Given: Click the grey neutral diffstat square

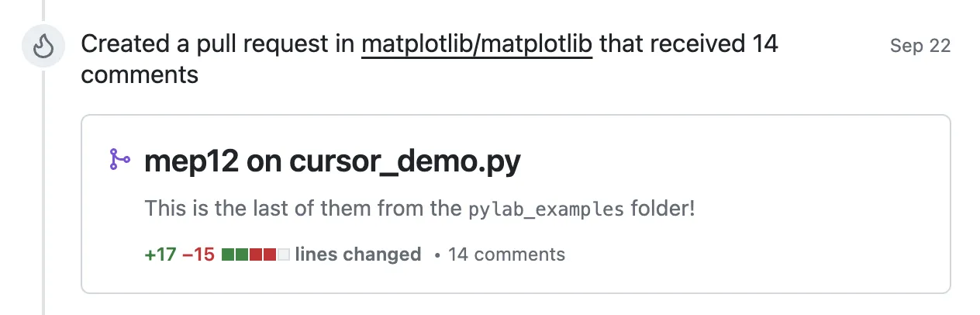Looking at the screenshot, I should click(284, 254).
